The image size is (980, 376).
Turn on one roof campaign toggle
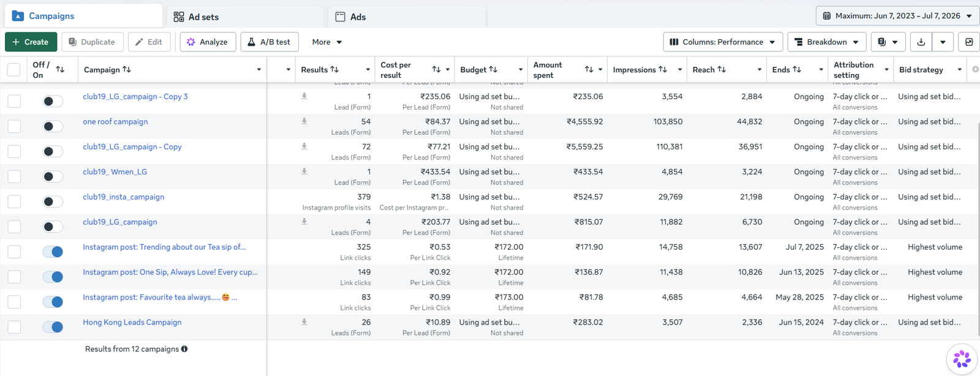tap(53, 126)
